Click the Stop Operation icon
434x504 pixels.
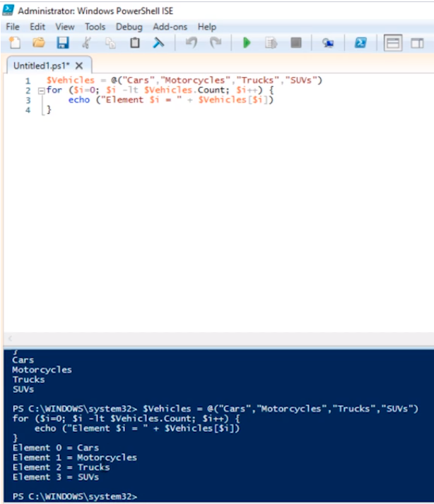295,43
